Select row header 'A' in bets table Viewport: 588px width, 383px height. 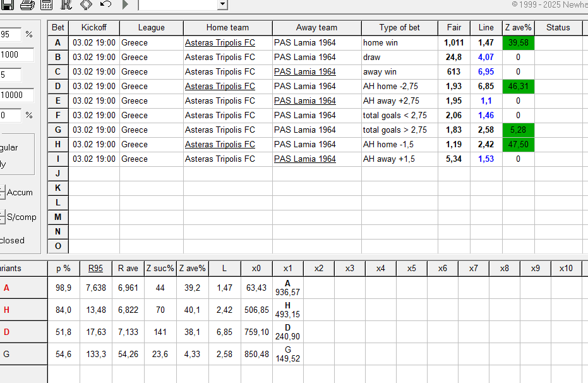pyautogui.click(x=58, y=43)
